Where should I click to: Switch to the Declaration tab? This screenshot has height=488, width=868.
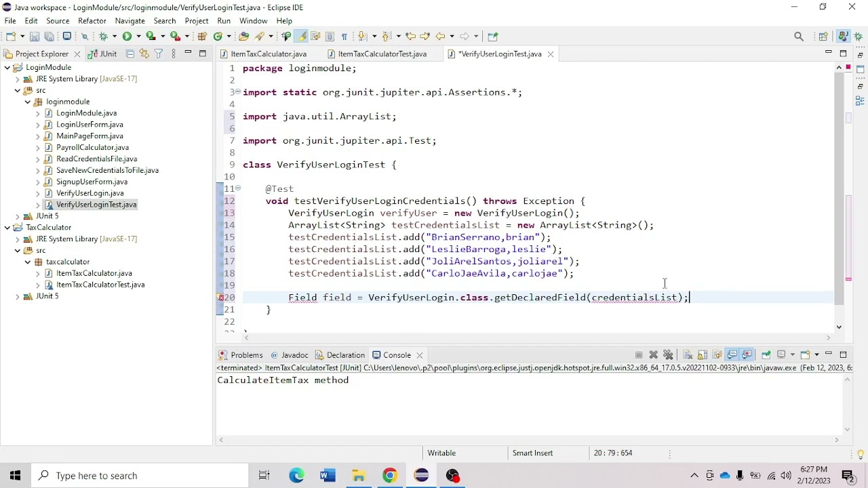[340, 355]
